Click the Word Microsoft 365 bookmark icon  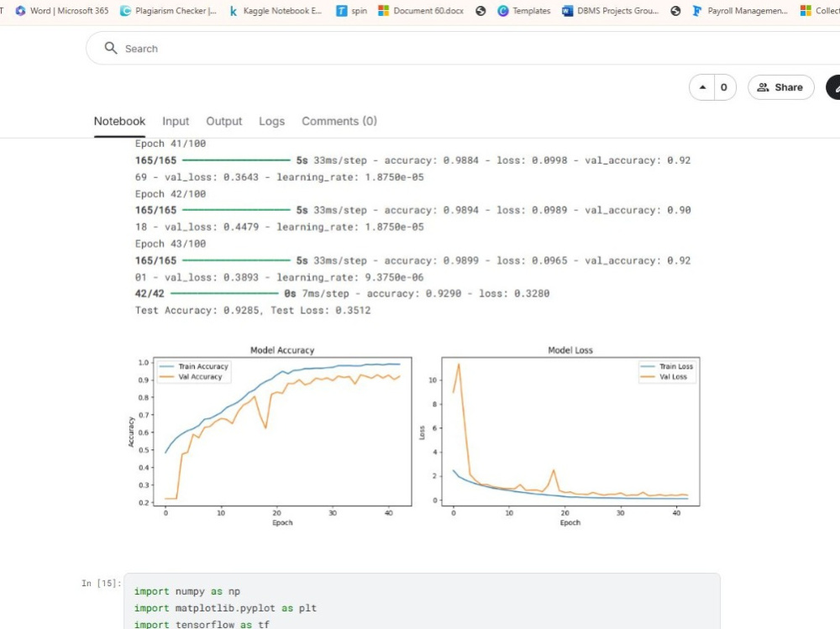click(20, 11)
